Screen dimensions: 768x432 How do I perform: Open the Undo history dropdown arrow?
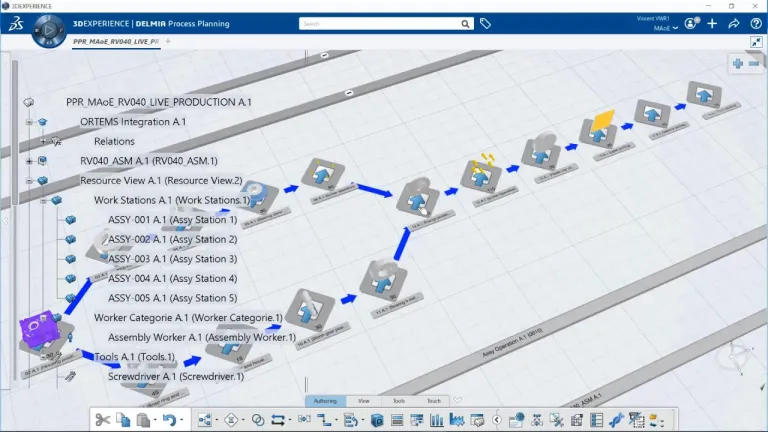[x=182, y=420]
